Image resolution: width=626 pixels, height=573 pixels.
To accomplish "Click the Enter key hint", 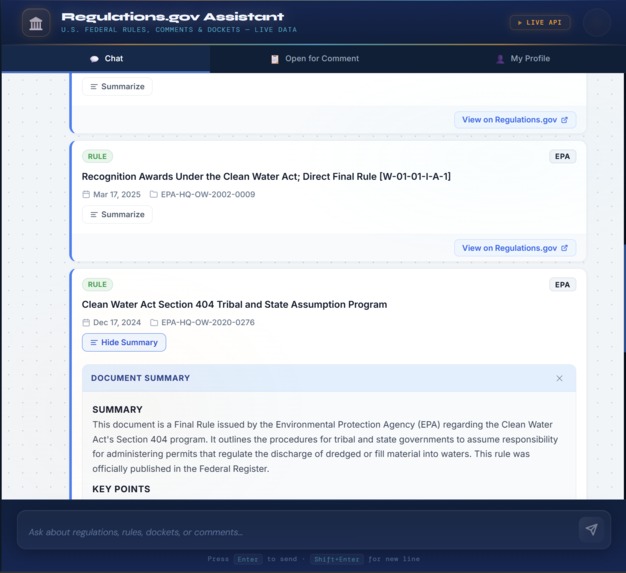I will pos(248,559).
